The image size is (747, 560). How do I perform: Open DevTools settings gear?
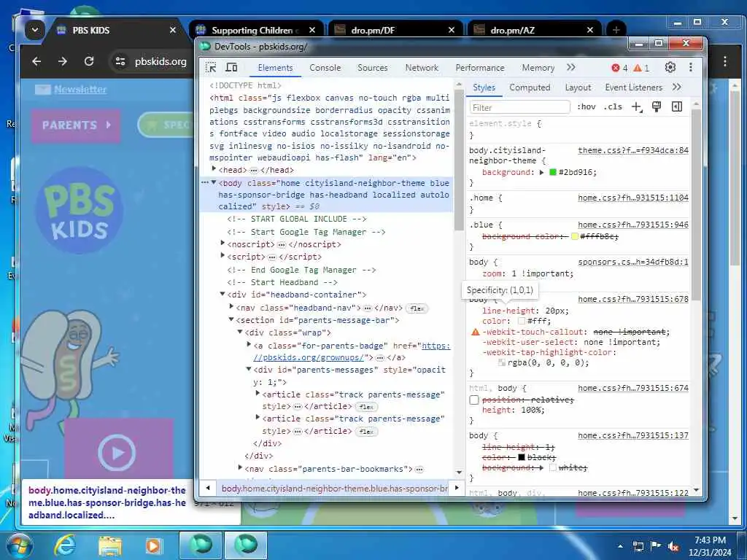click(670, 68)
